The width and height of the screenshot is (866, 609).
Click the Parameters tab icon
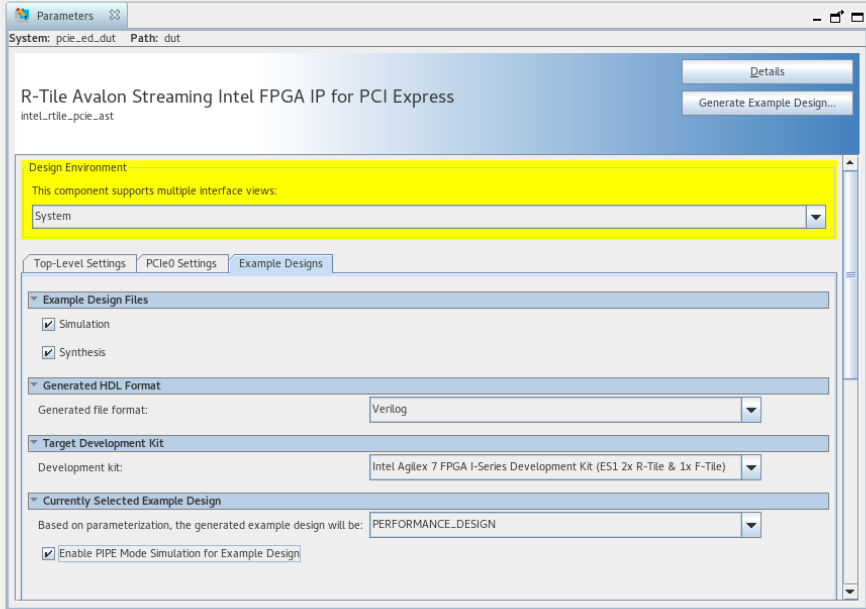22,15
